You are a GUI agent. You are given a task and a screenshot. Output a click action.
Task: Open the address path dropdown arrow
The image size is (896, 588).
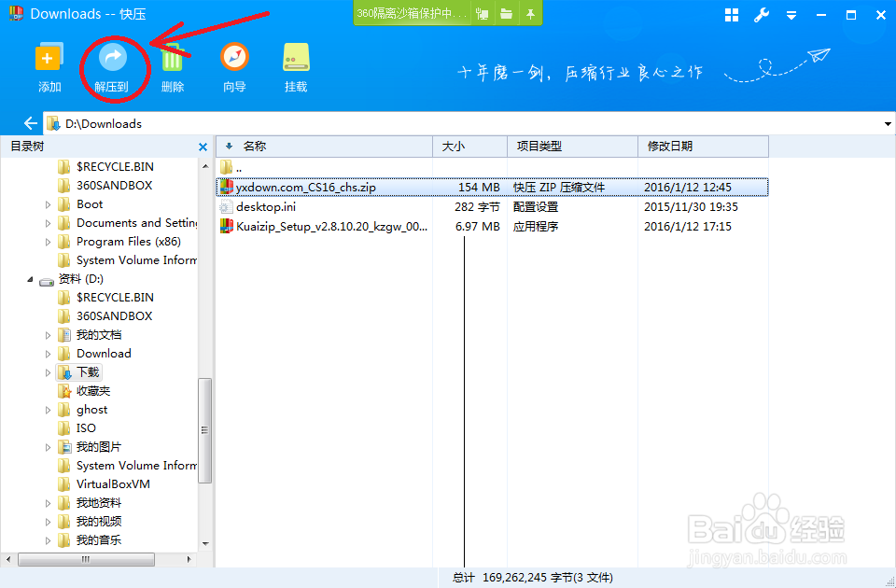(x=888, y=123)
